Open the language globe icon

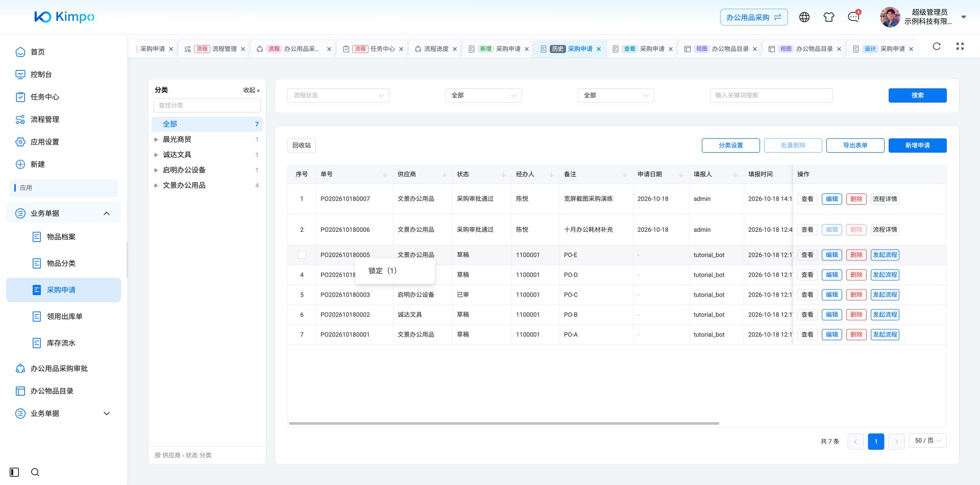pos(804,17)
